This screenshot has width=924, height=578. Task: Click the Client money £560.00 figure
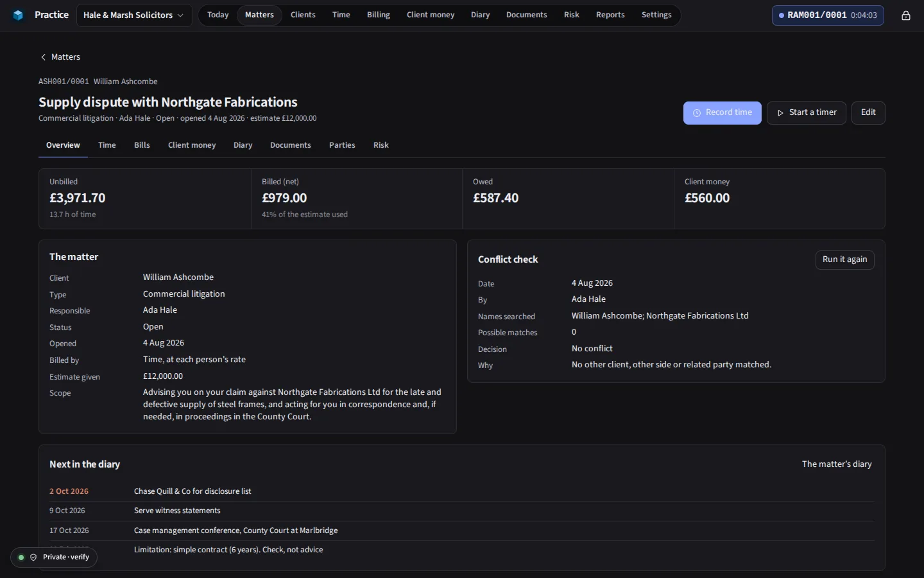pyautogui.click(x=707, y=198)
